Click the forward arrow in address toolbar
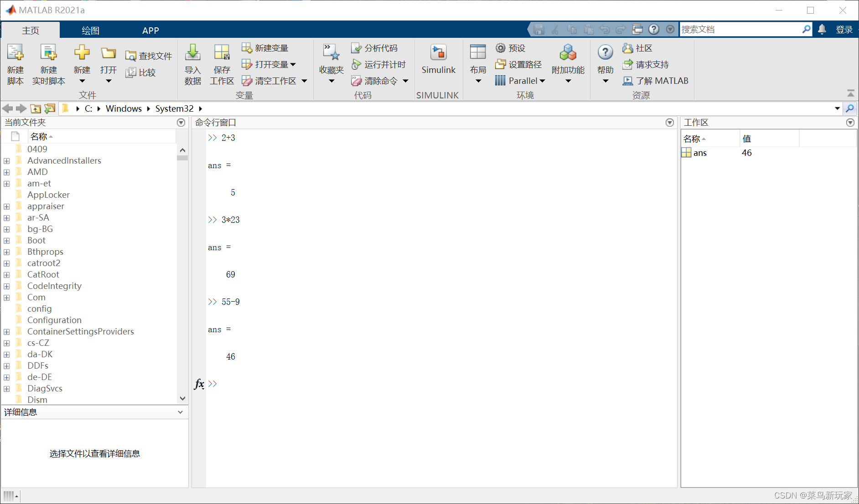This screenshot has width=859, height=504. click(21, 108)
